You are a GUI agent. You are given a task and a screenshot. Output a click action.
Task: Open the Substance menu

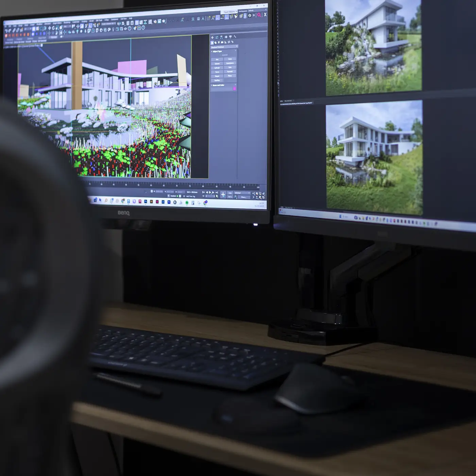115,19
